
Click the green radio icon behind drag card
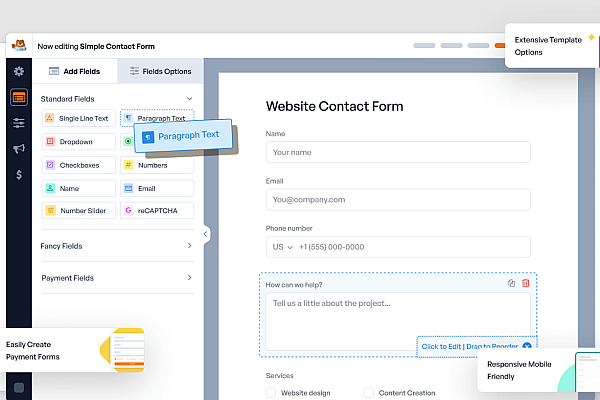pyautogui.click(x=128, y=142)
